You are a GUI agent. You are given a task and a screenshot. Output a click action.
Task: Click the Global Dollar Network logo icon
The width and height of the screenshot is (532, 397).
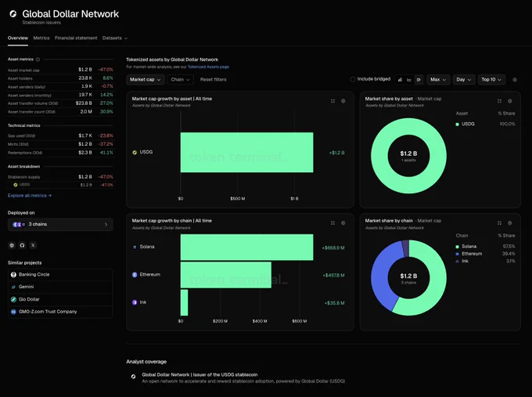pos(13,14)
